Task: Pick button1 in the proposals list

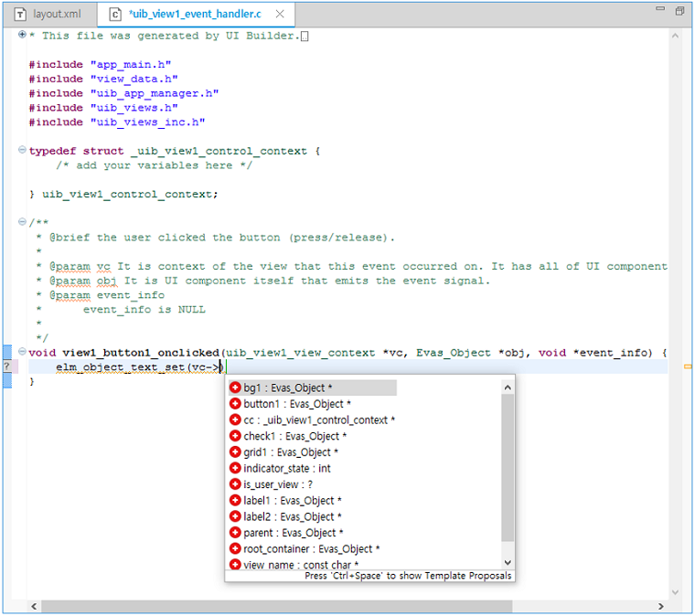Action: (x=296, y=404)
